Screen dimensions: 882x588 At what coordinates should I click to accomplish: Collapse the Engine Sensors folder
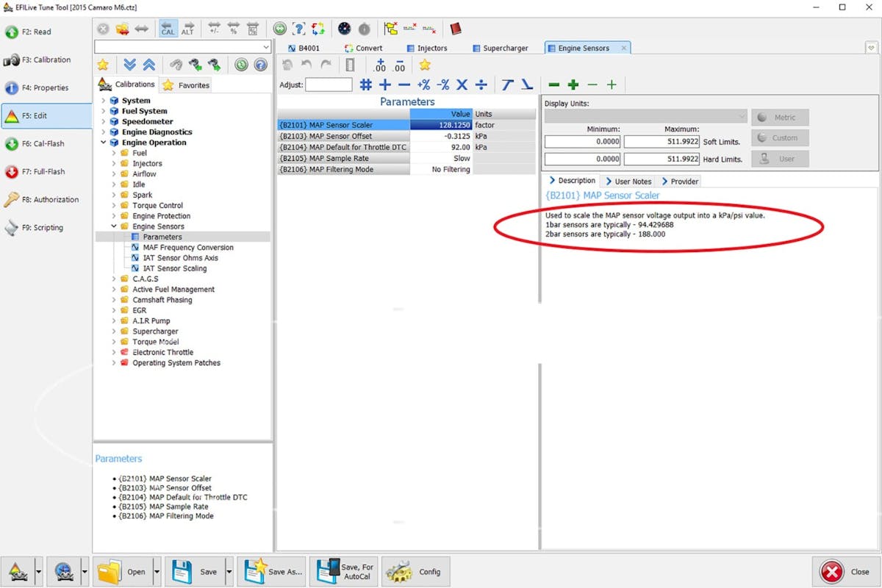pos(113,226)
